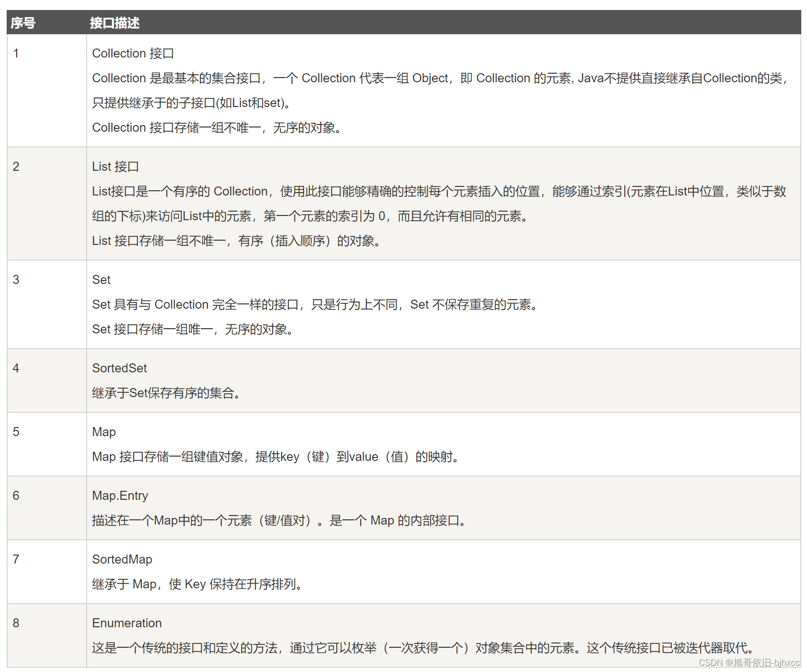This screenshot has height=672, width=807.
Task: Click text 'Collection 接口存储一组不唯一，无序的对象。'
Action: 217,127
